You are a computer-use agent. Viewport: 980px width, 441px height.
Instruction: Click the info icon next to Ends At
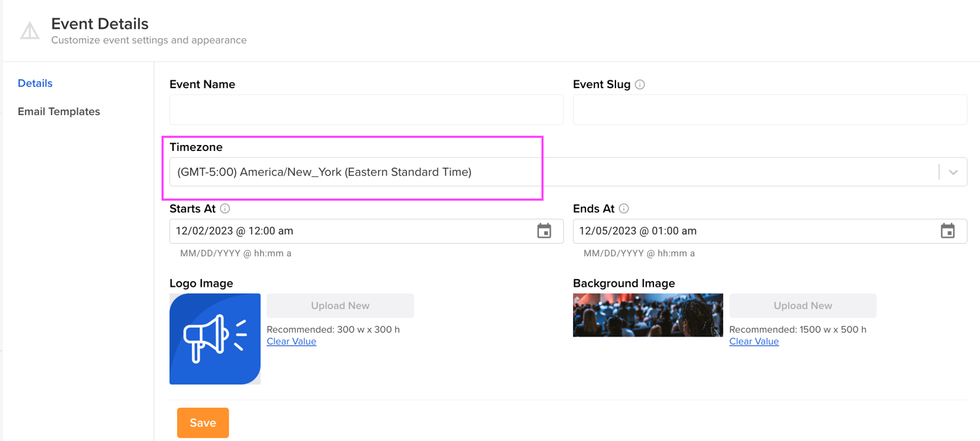pos(624,208)
